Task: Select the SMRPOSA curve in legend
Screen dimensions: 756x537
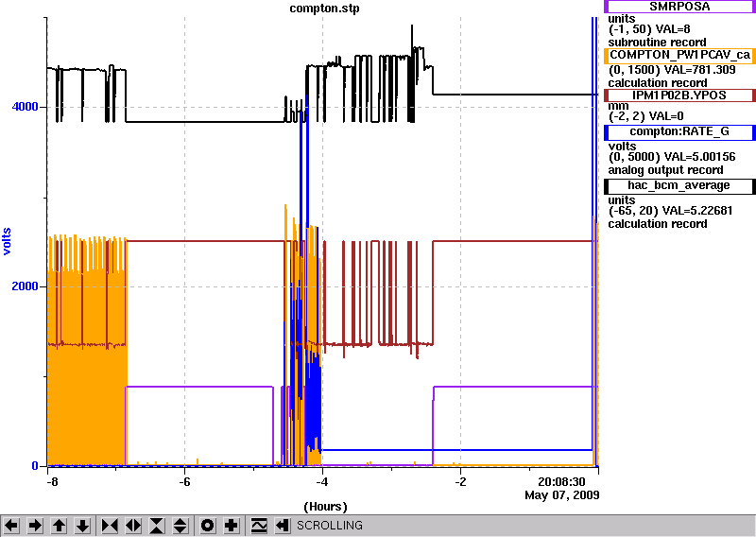Action: pos(679,7)
